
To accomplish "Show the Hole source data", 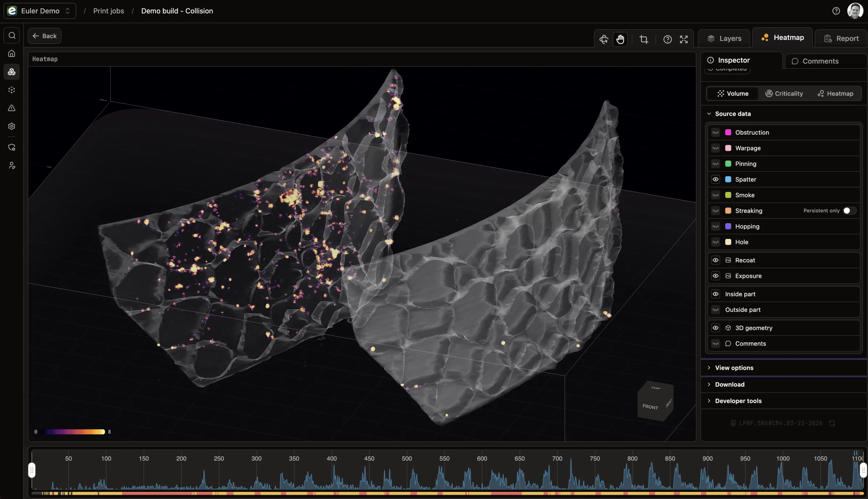I will click(x=715, y=242).
